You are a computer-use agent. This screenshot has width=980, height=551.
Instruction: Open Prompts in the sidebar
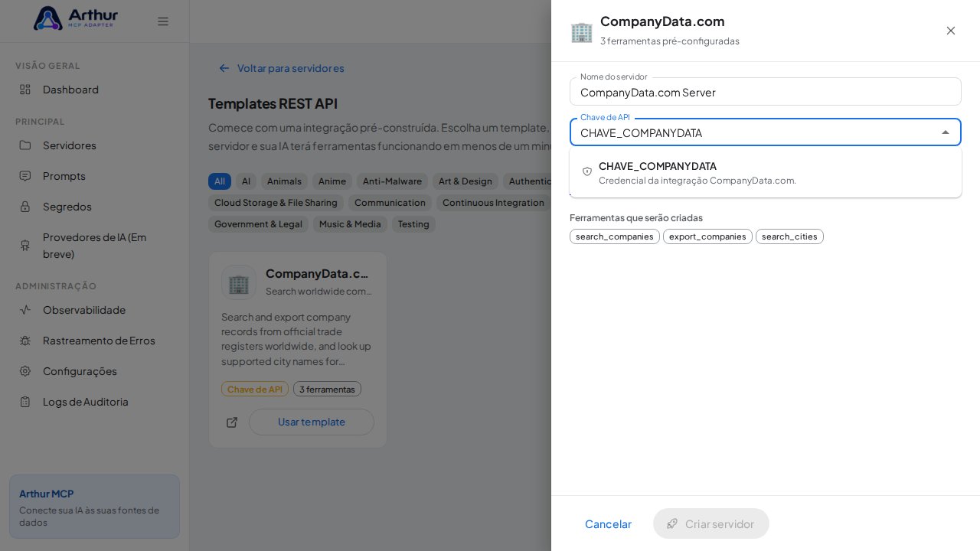[94, 176]
